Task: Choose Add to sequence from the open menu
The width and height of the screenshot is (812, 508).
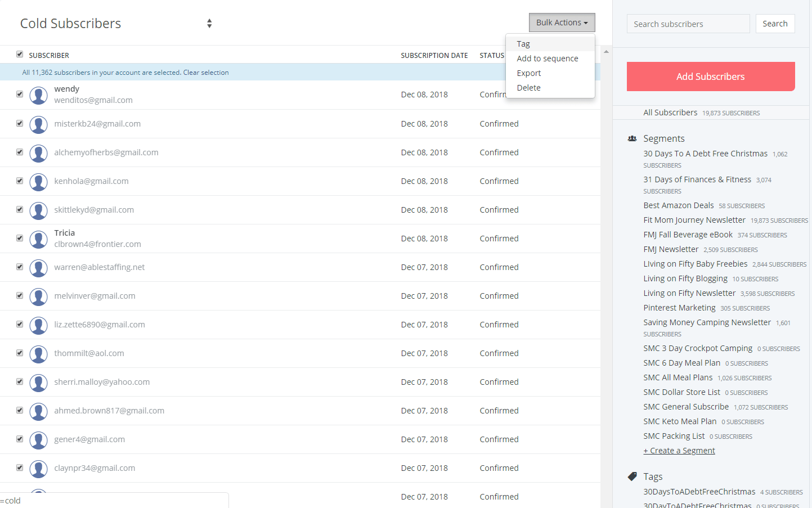Action: (x=547, y=58)
